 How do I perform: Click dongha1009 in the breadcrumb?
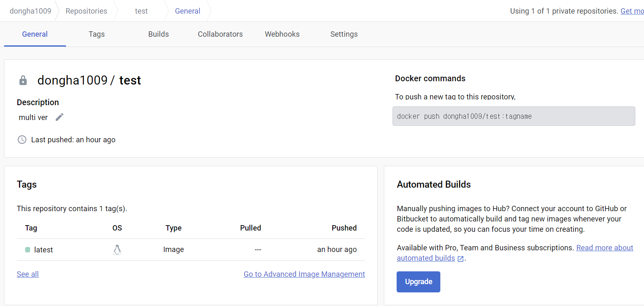(31, 11)
